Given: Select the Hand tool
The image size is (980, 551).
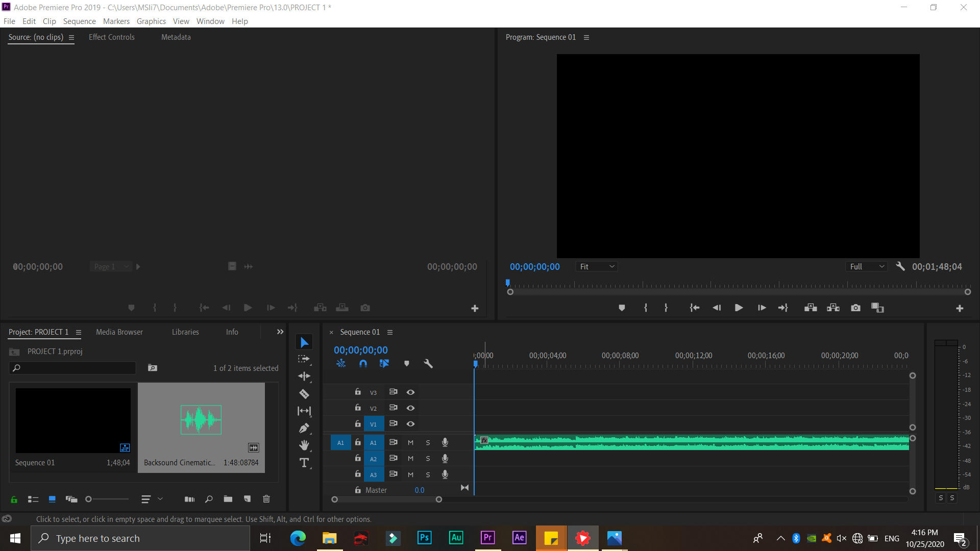Looking at the screenshot, I should click(304, 445).
